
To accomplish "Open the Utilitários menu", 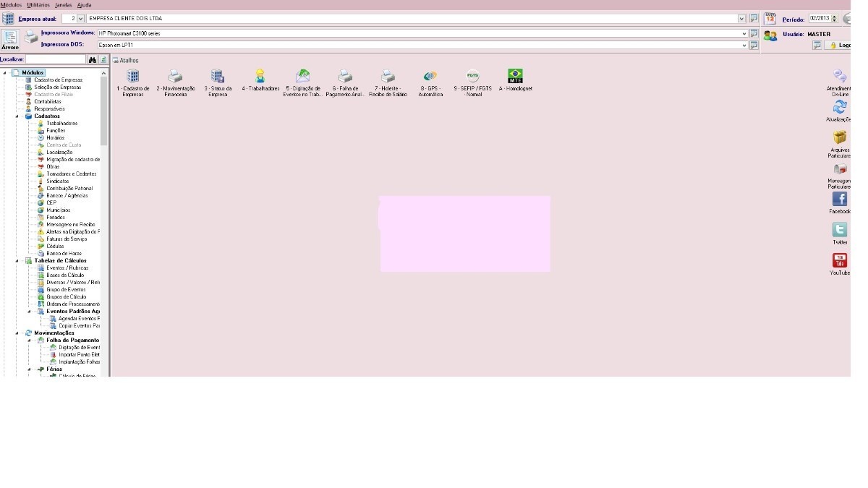I will click(x=38, y=4).
